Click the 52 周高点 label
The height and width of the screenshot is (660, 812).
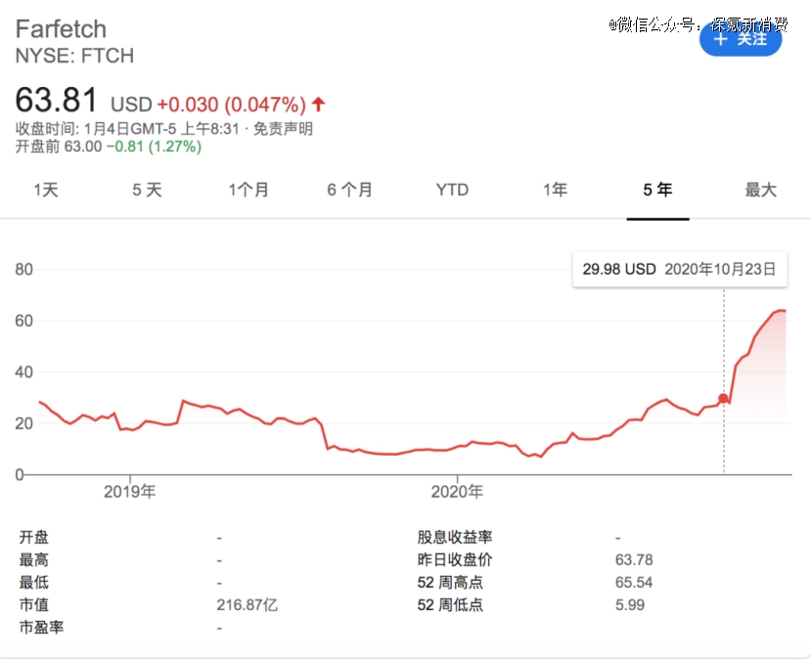[450, 583]
